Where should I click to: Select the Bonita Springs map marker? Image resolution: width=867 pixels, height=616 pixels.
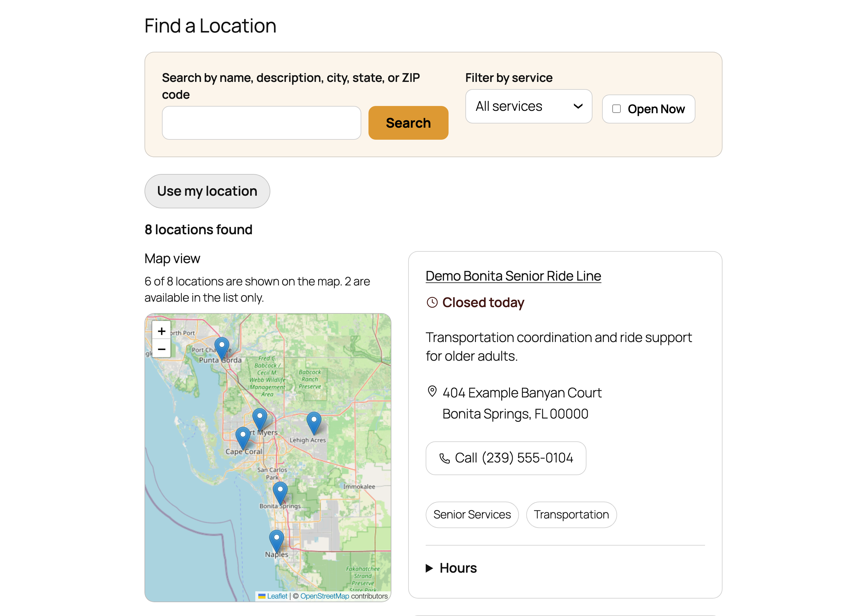[280, 493]
